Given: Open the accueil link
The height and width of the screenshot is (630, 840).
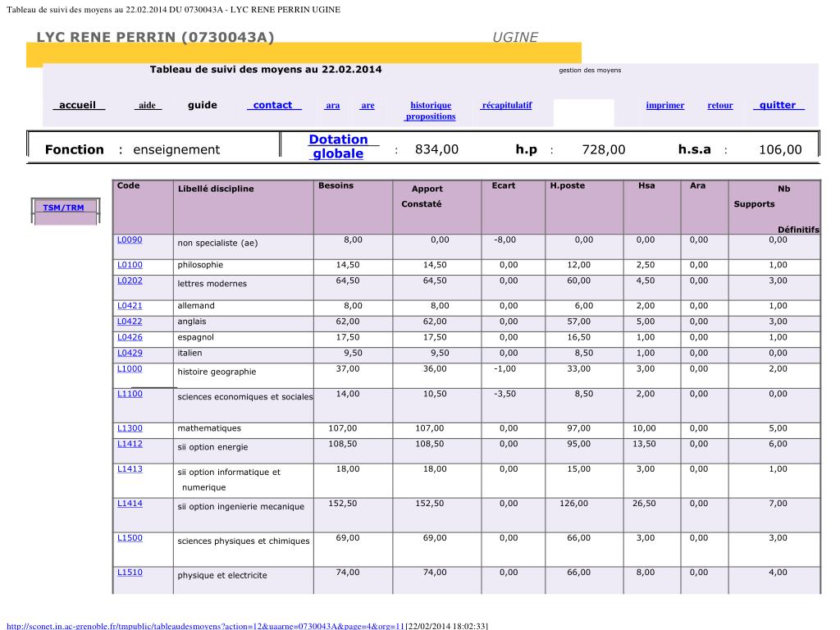Looking at the screenshot, I should tap(78, 105).
